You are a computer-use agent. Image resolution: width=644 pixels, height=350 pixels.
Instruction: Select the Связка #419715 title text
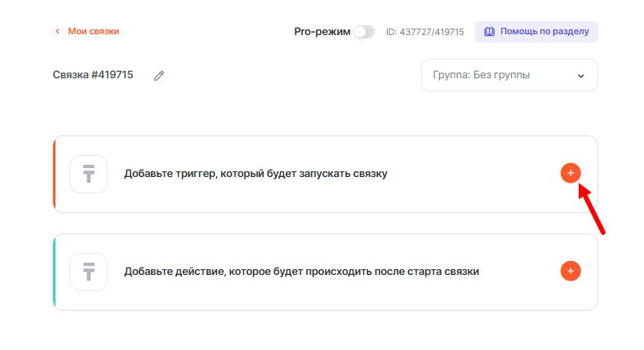(93, 75)
